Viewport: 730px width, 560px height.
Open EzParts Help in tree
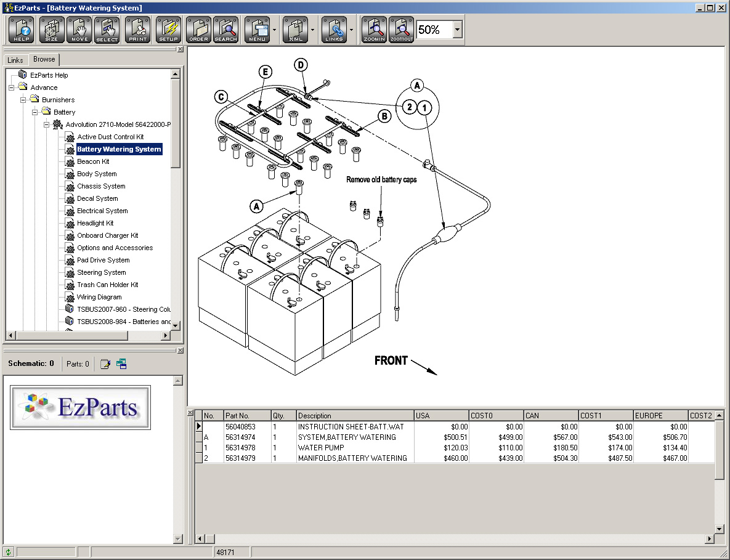pos(49,75)
